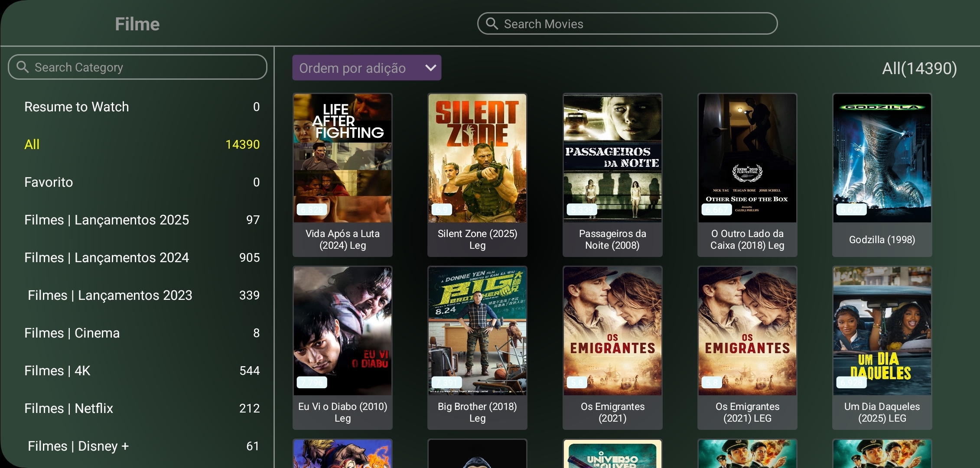The image size is (980, 468).
Task: Click the Passageiros da Noite (2008) title
Action: tap(612, 240)
